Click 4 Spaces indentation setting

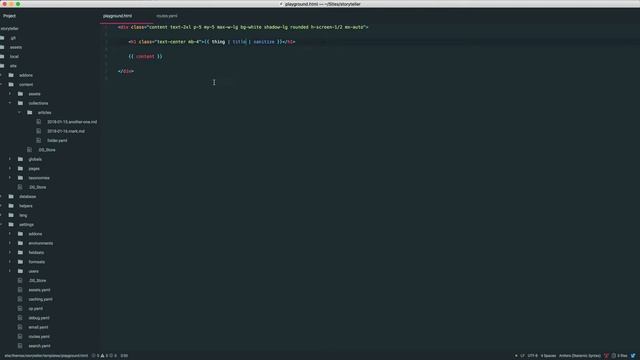548,356
